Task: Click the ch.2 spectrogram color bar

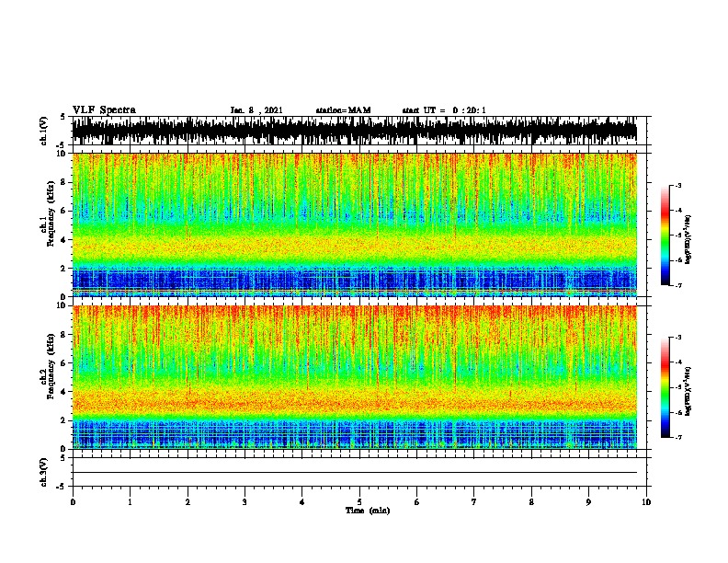Action: [665, 387]
